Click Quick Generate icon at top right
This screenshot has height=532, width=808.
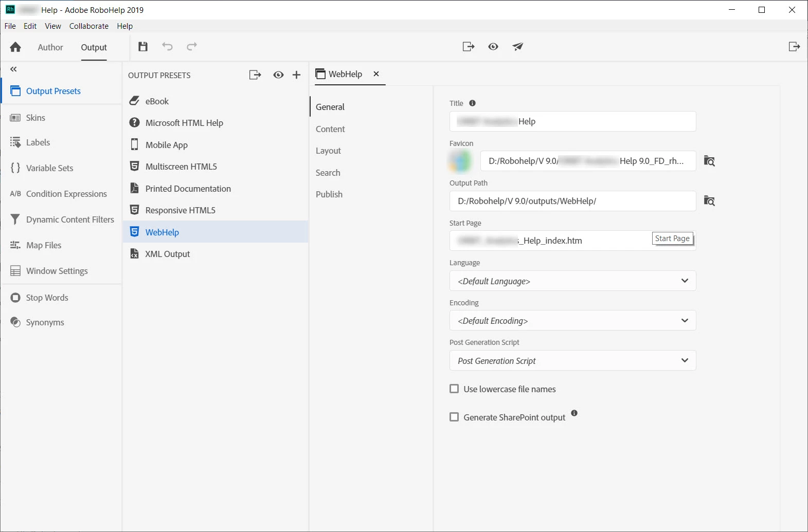(794, 47)
